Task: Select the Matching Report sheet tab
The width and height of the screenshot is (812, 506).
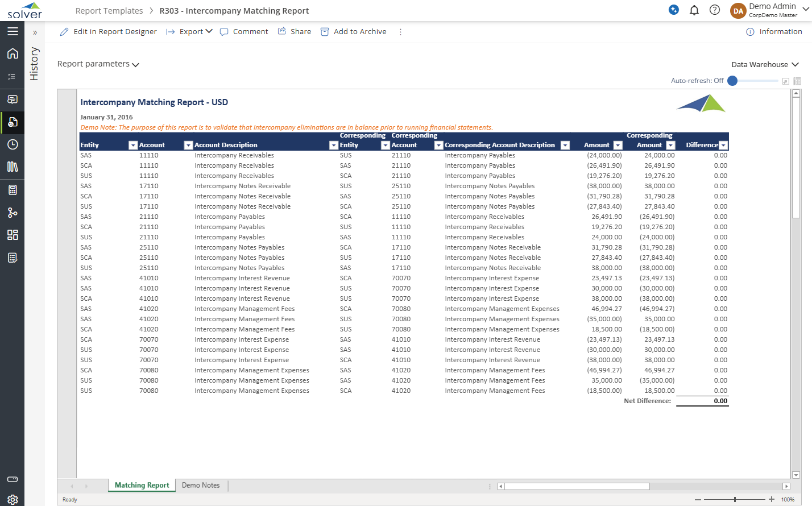Action: click(142, 486)
